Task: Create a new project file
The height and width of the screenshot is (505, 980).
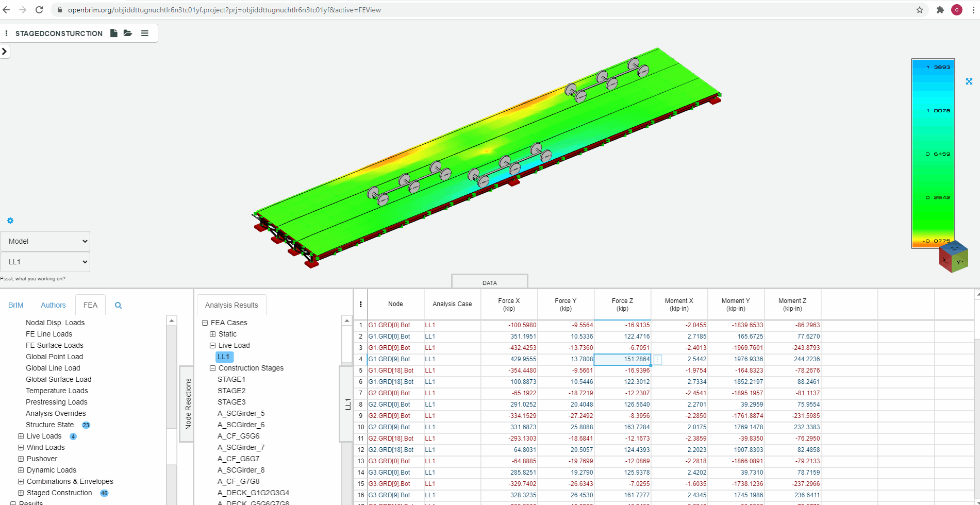Action: click(x=113, y=32)
